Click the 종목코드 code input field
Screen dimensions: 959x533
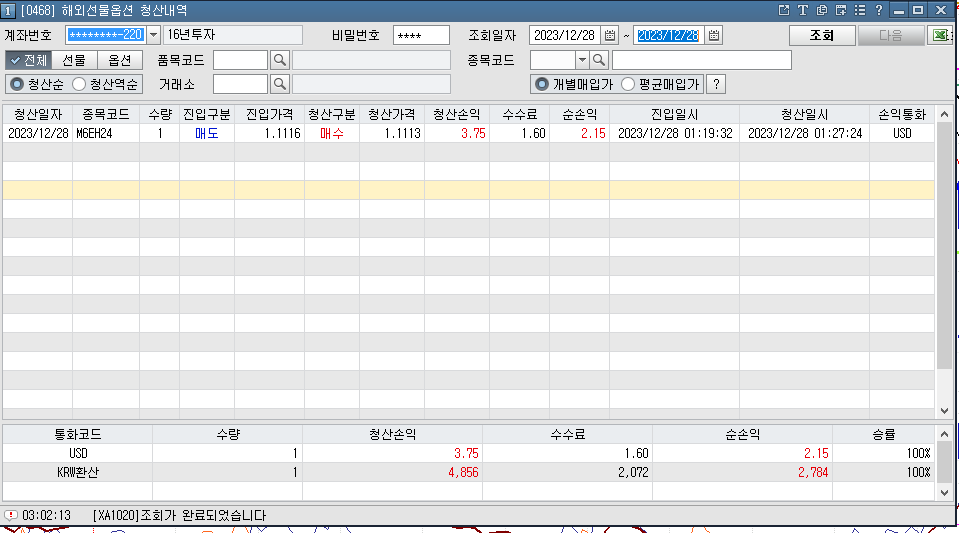553,60
